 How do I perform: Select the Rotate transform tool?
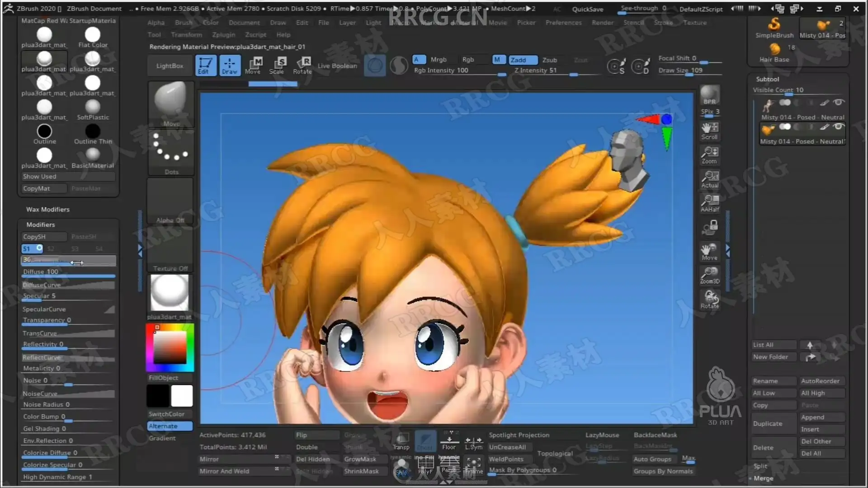[302, 65]
